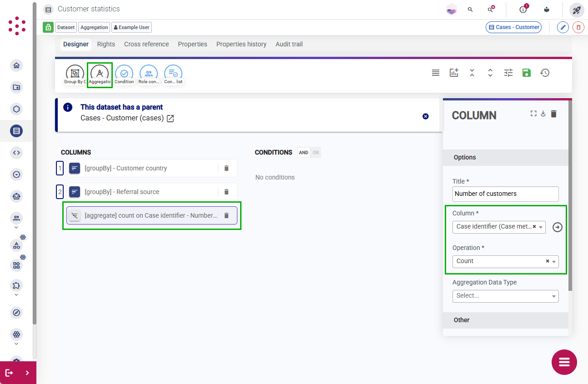Screen dimensions: 588x384
Task: Click the green lock toggle icon
Action: (x=48, y=27)
